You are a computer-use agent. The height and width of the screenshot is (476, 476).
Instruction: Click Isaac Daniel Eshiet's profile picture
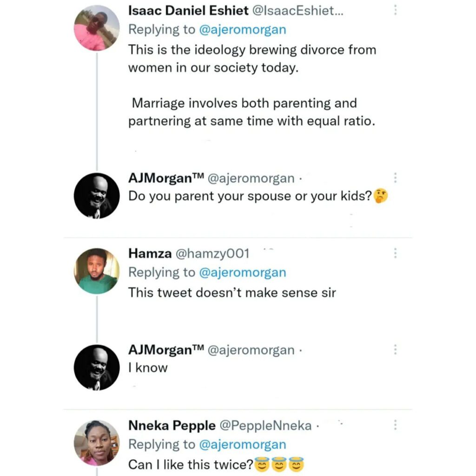[x=97, y=28]
